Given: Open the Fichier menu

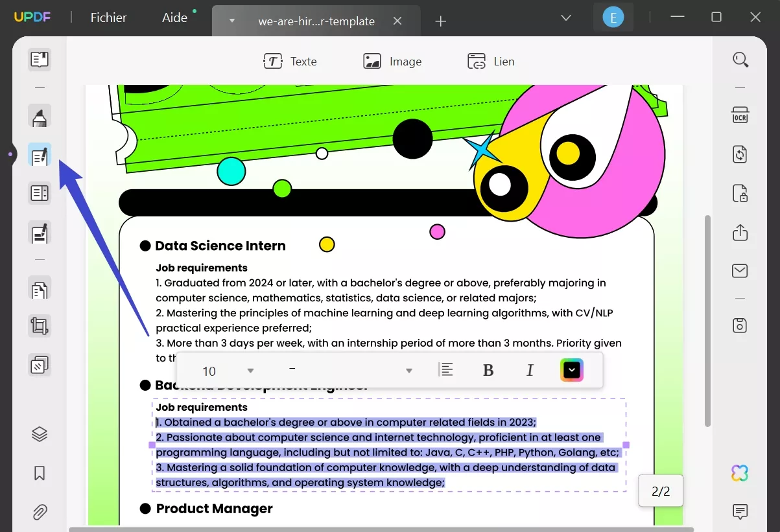Looking at the screenshot, I should tap(109, 17).
